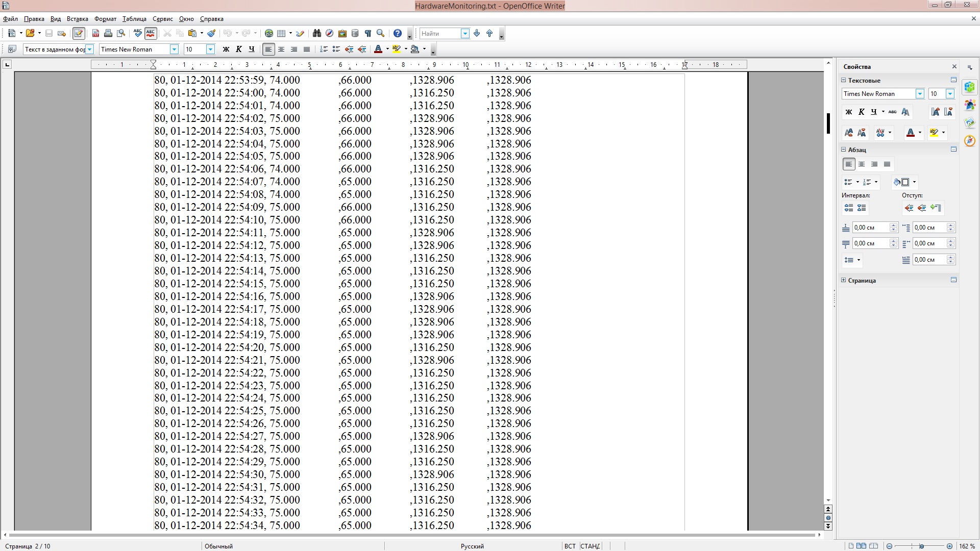Toggle bold (Ж) in formatting toolbar
980x551 pixels.
point(226,49)
